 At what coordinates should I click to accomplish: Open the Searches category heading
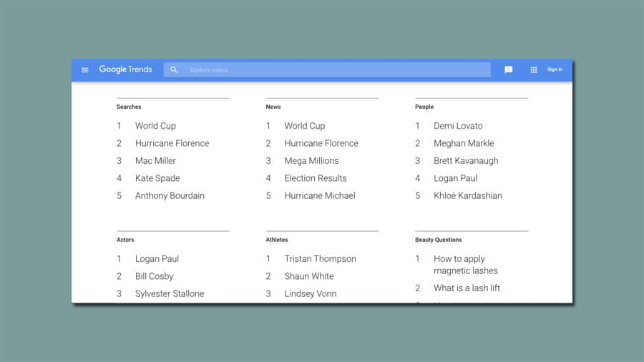point(129,107)
